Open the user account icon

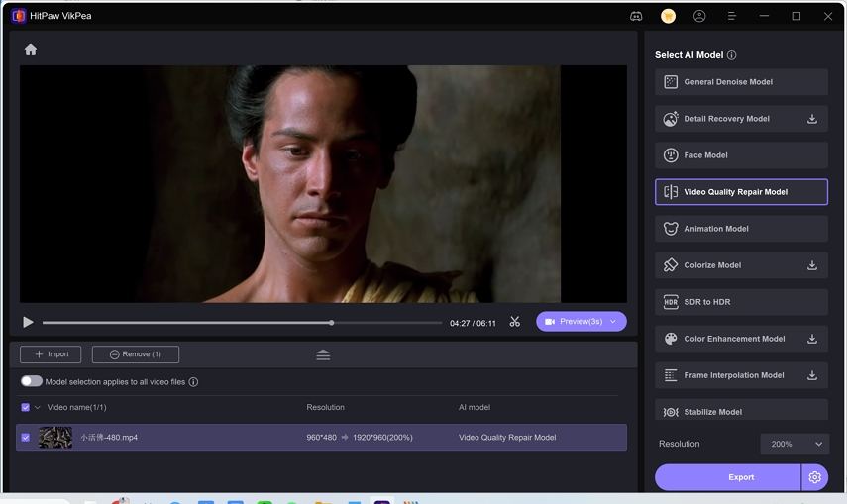click(x=699, y=16)
